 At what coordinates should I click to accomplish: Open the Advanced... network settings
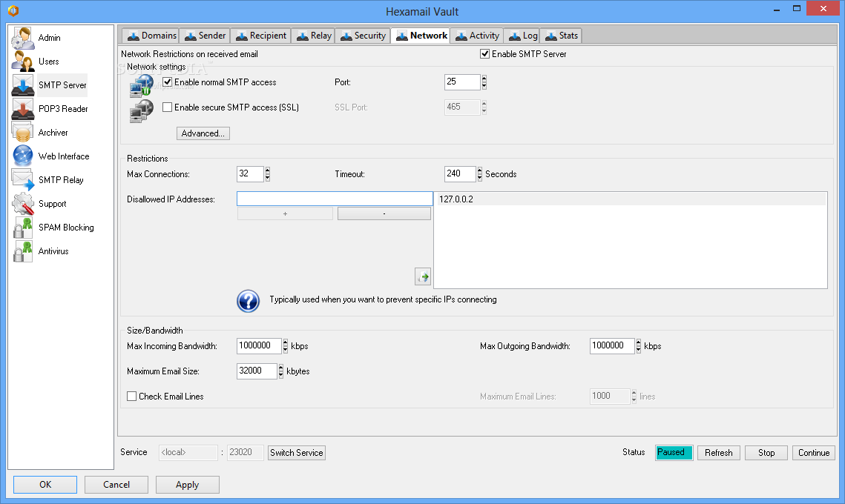pyautogui.click(x=203, y=133)
